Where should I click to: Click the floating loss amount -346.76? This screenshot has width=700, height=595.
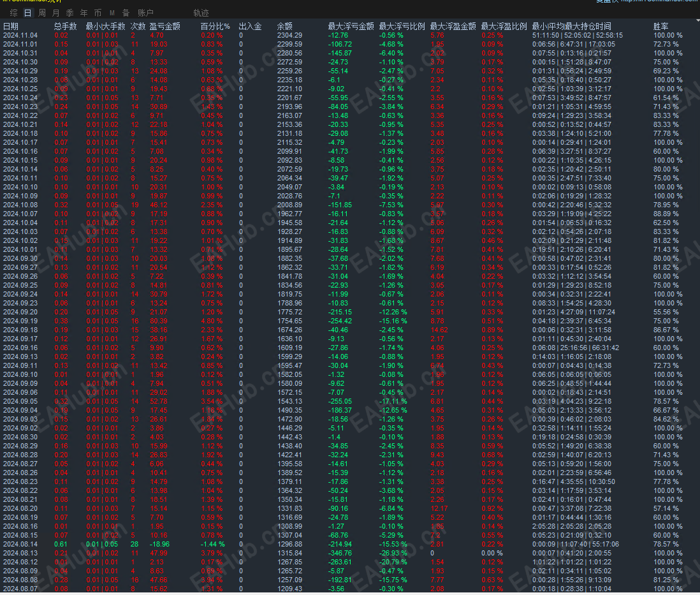[x=340, y=554]
